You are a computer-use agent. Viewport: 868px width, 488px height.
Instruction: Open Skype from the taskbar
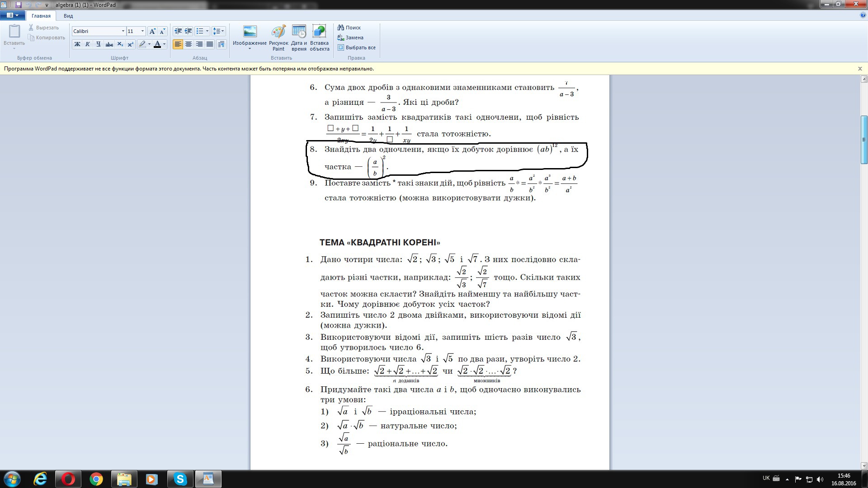pyautogui.click(x=180, y=479)
